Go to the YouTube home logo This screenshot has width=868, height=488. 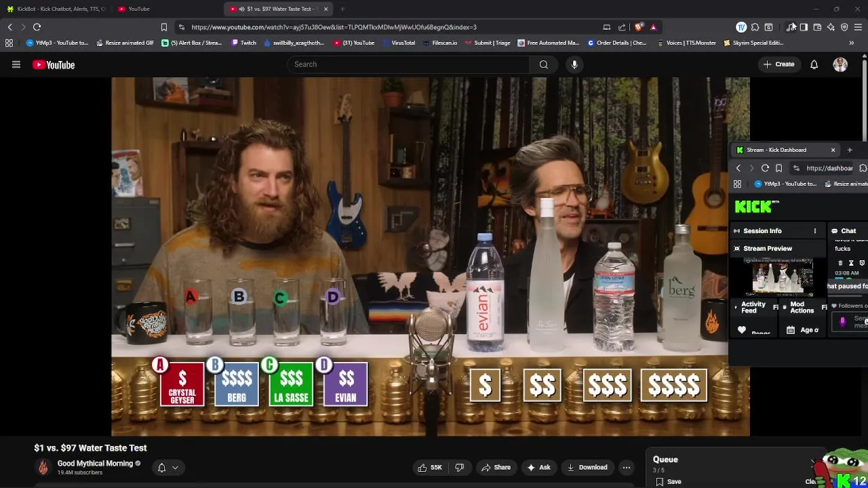click(x=54, y=64)
